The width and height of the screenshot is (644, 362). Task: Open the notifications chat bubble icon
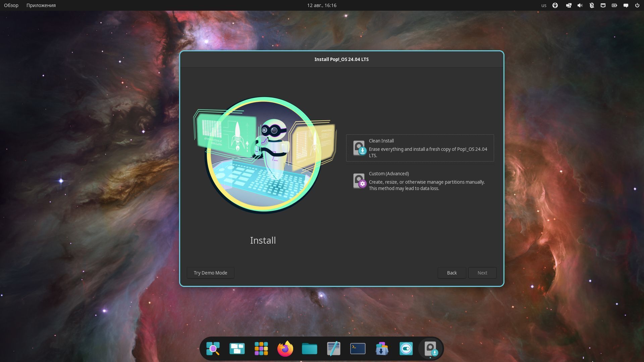[x=626, y=5]
